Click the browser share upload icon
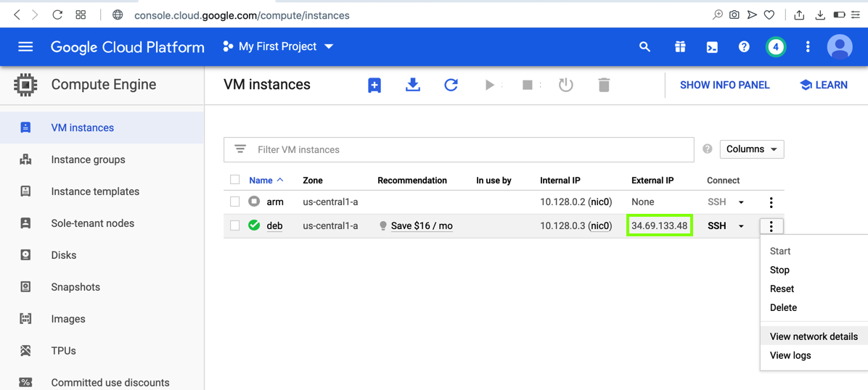 click(799, 15)
